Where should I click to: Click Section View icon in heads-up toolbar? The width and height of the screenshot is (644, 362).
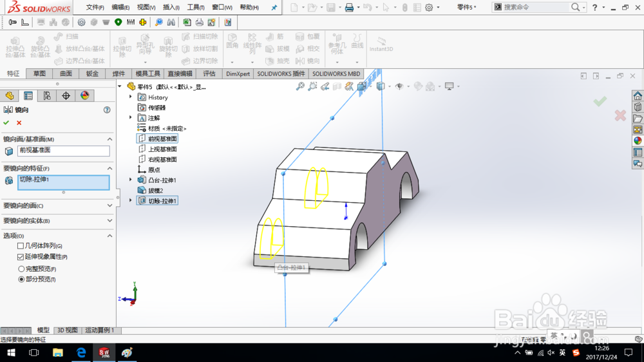pyautogui.click(x=337, y=86)
